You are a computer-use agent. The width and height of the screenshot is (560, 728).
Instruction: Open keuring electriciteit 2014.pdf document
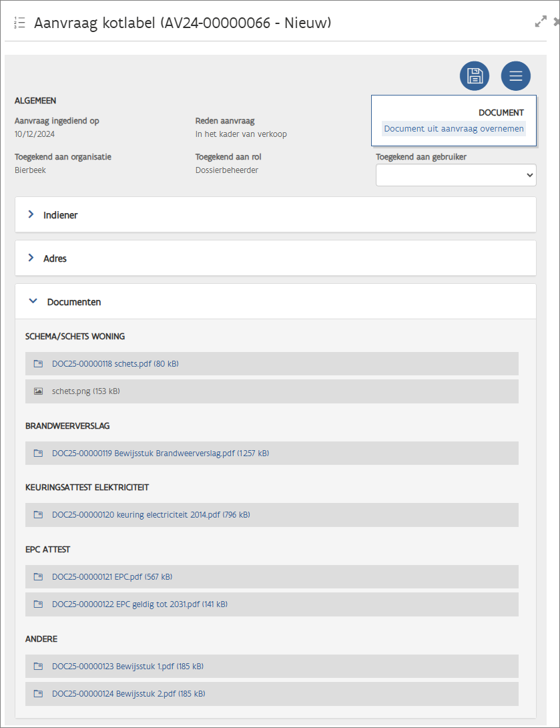(151, 515)
